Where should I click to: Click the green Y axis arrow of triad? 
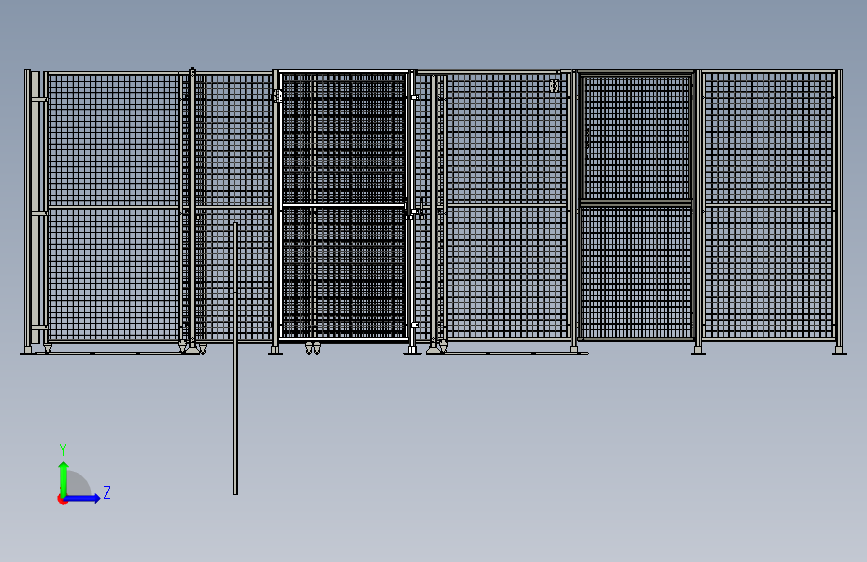(63, 478)
